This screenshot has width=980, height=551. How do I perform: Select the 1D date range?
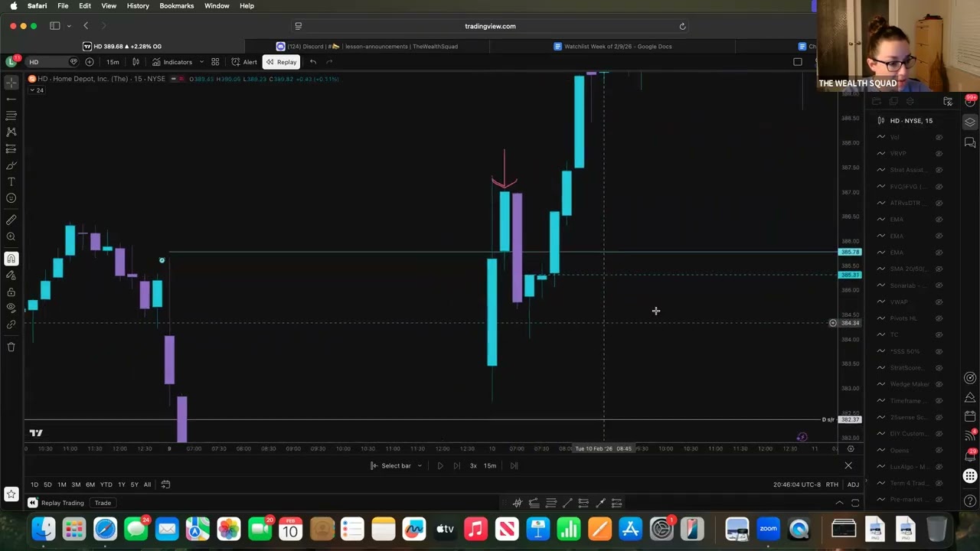(x=34, y=484)
